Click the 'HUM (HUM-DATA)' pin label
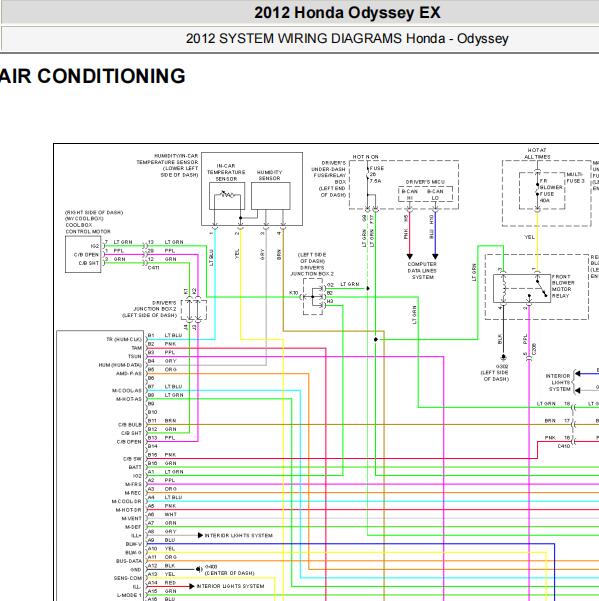Screen dimensions: 599x601 [x=120, y=365]
